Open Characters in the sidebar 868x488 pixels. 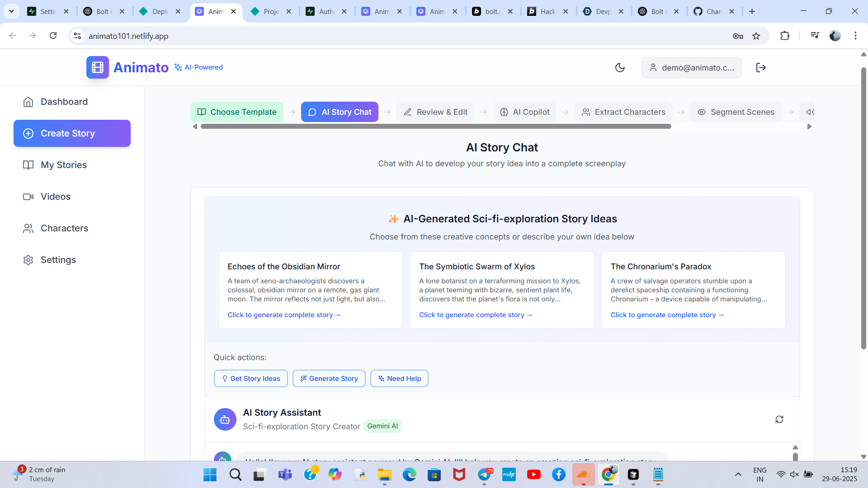(x=64, y=228)
